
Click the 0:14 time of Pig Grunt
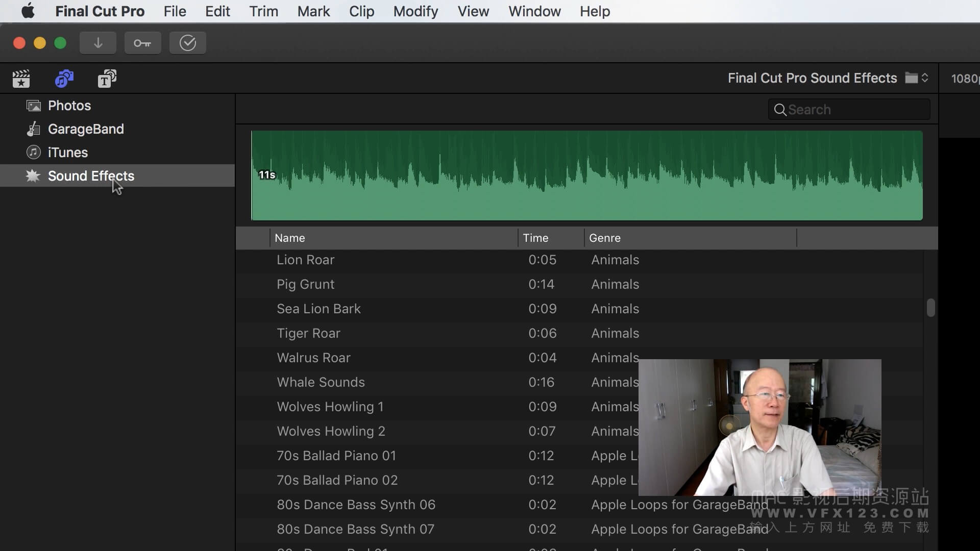point(541,284)
